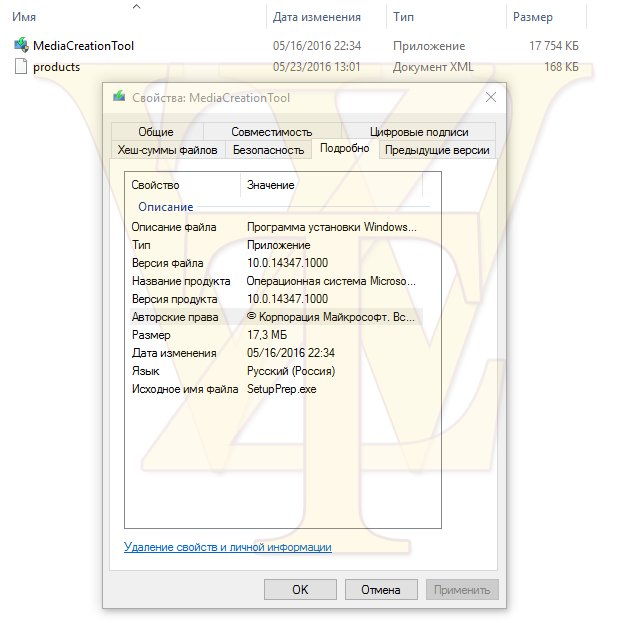Screen dimensions: 629x623
Task: Select the Версия продукта property row
Action: pos(276,299)
